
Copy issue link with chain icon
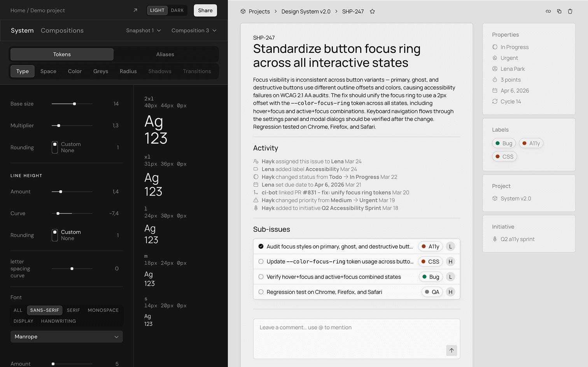tap(548, 11)
